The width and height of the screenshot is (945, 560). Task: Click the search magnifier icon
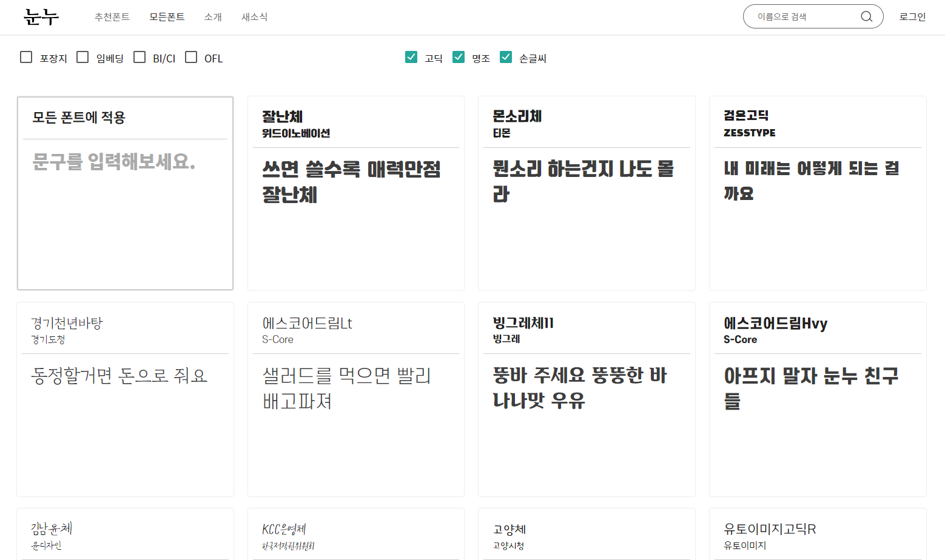point(867,16)
